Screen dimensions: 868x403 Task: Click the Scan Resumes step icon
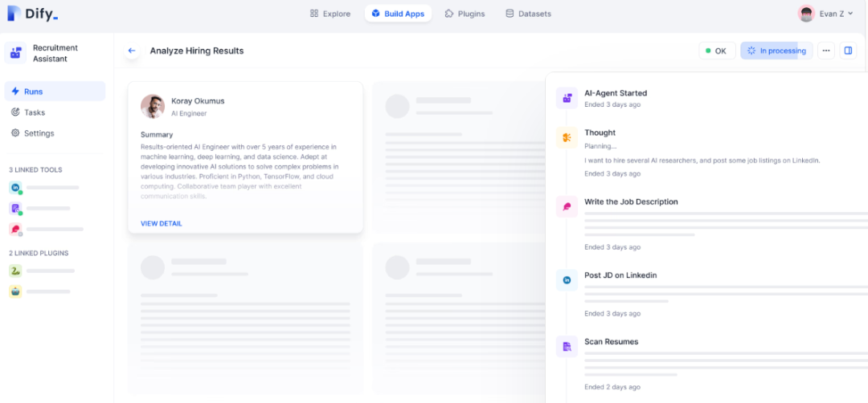point(567,346)
